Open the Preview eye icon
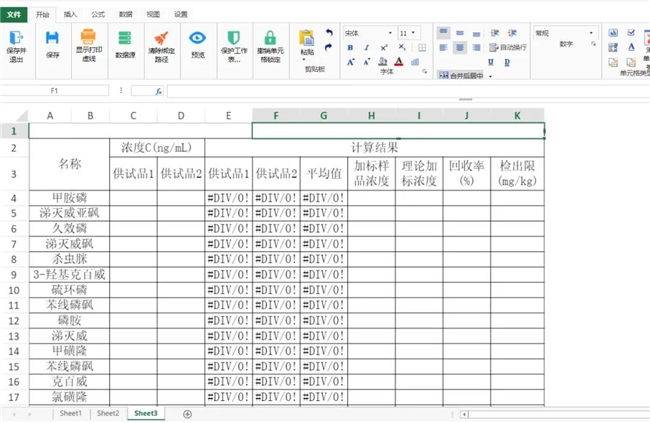 (x=197, y=43)
